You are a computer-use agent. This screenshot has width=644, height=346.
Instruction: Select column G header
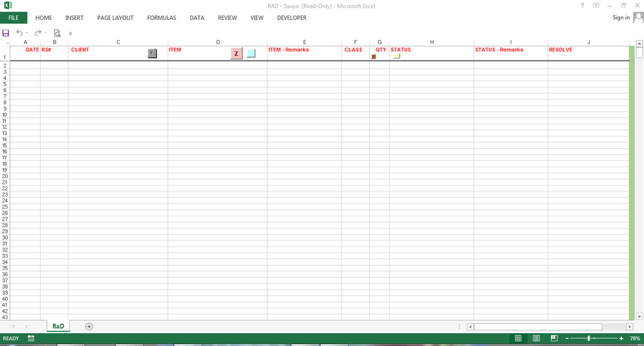tap(380, 43)
